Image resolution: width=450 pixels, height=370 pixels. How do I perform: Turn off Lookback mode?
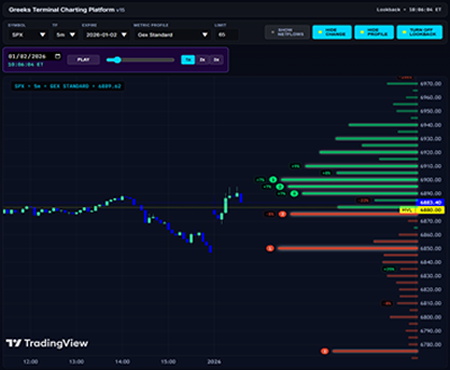tap(419, 32)
